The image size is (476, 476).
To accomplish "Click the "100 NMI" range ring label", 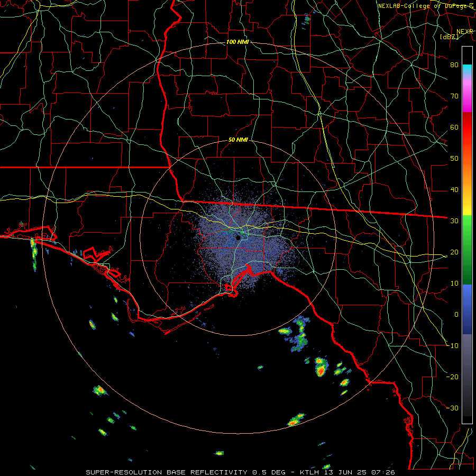I will (x=237, y=42).
